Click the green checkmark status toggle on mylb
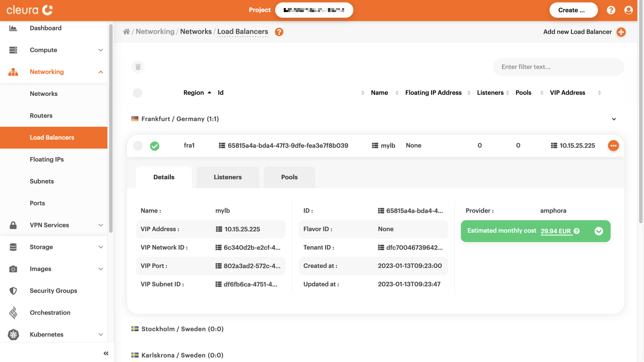 point(155,146)
